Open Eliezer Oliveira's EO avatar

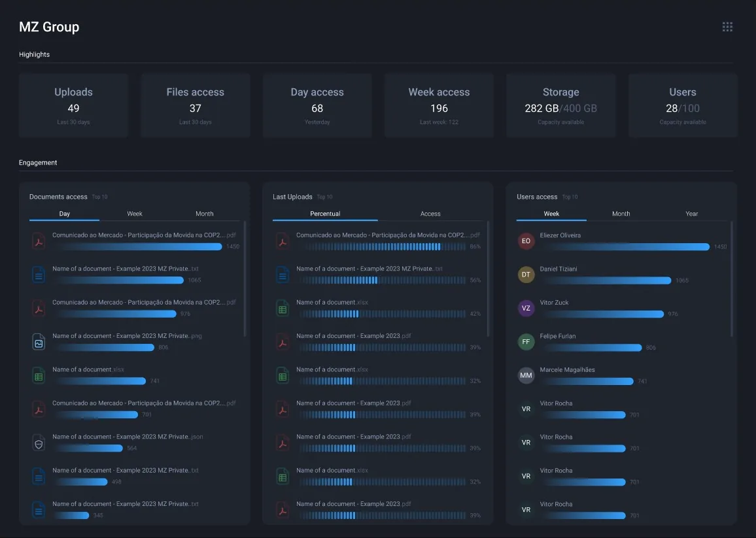click(x=526, y=241)
